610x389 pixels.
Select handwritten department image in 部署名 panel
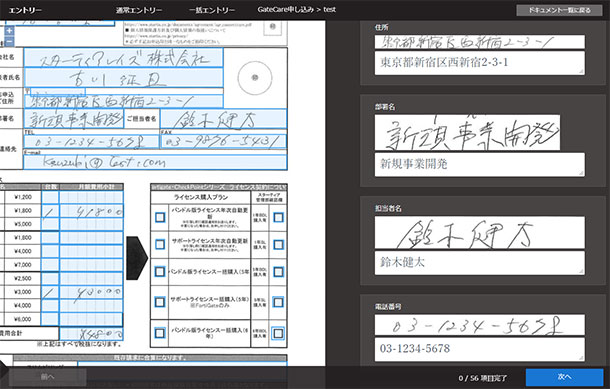coord(468,132)
